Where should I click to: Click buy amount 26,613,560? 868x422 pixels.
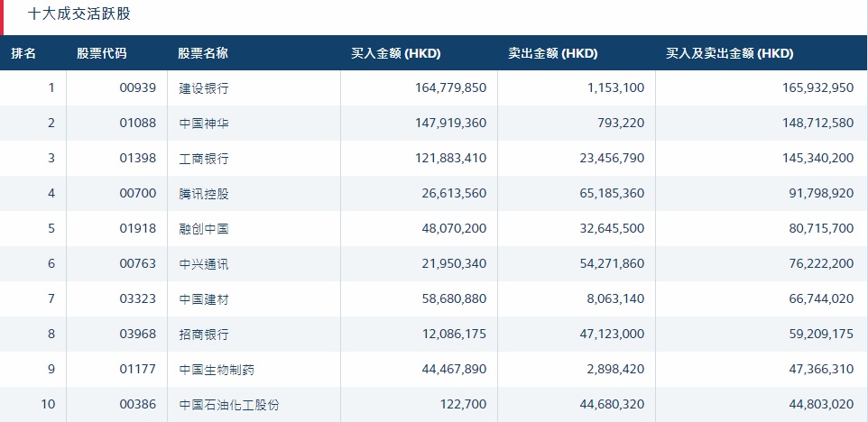click(x=454, y=193)
